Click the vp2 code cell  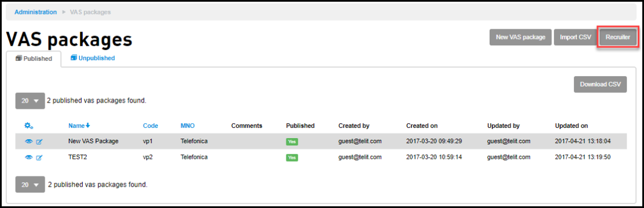pos(148,157)
